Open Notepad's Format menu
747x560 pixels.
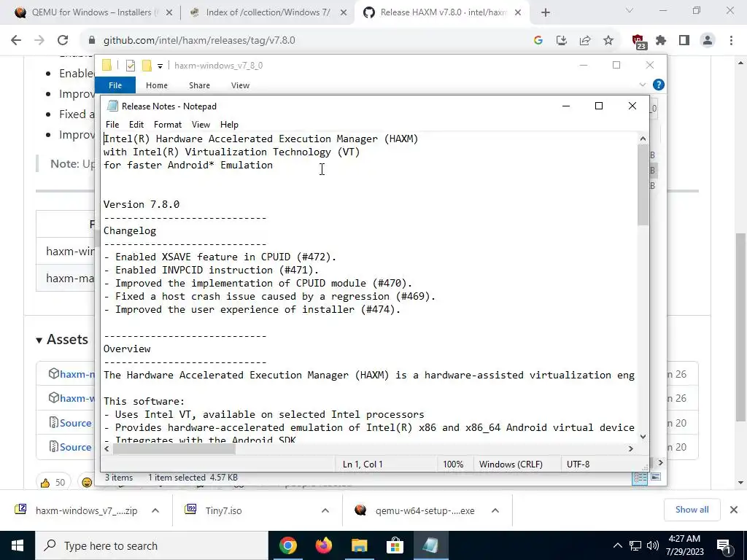(x=168, y=124)
